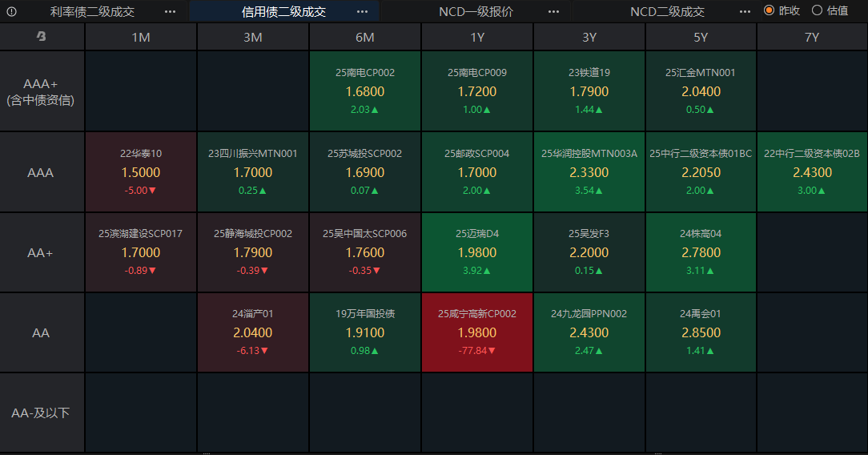Select the AA-及以下 rating row header
This screenshot has height=455, width=868.
click(42, 413)
